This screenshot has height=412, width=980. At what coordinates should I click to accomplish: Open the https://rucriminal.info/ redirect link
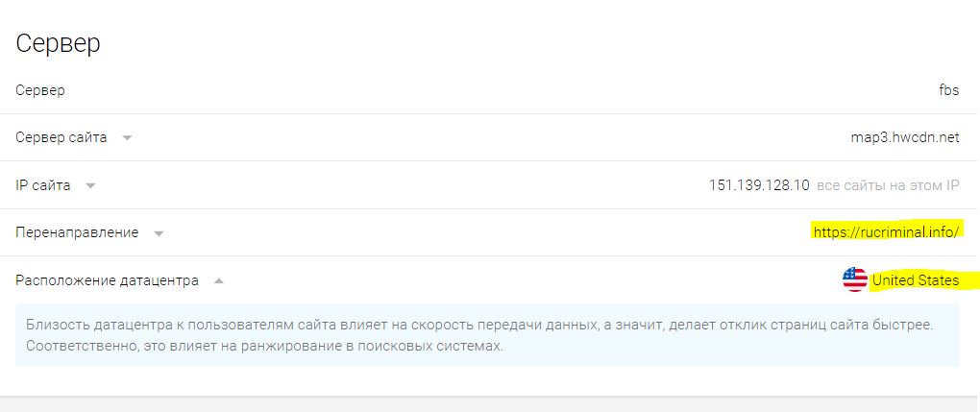click(886, 232)
